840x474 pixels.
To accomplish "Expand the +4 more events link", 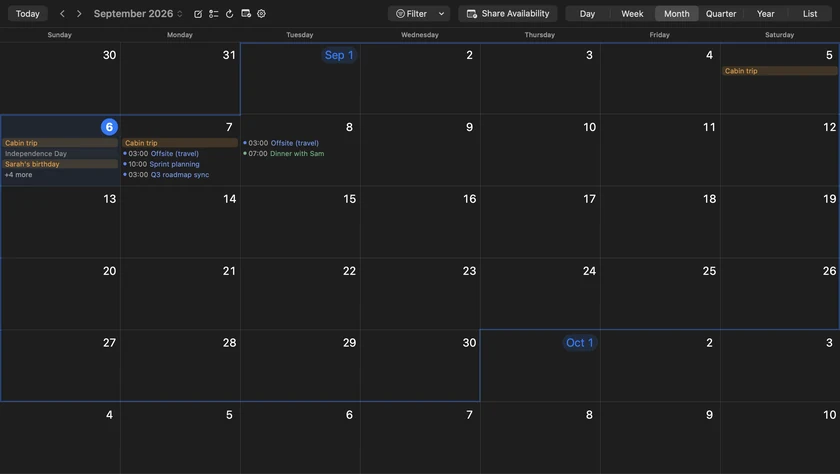I will pos(19,175).
